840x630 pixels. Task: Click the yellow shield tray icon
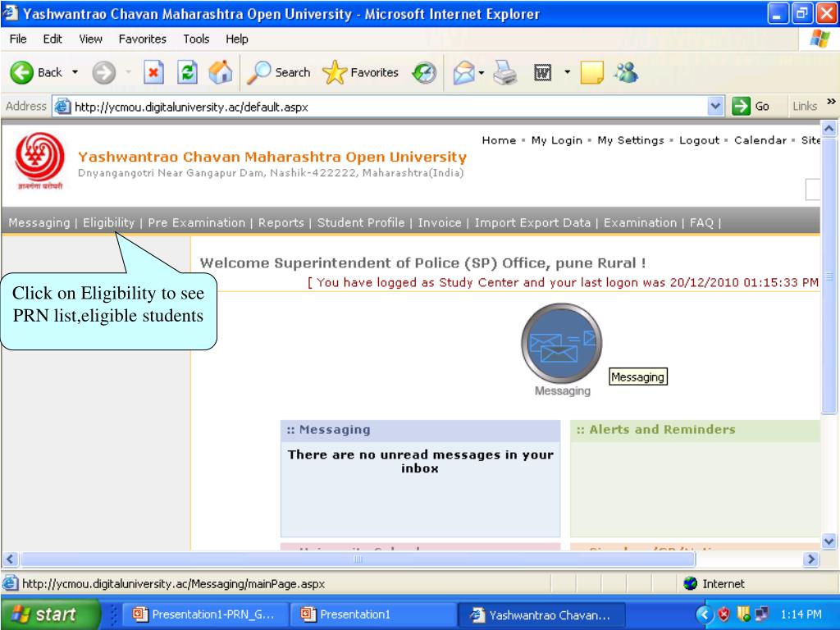[743, 614]
